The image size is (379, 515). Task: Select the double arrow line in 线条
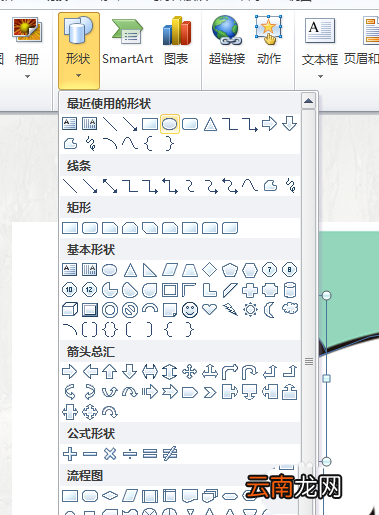110,186
